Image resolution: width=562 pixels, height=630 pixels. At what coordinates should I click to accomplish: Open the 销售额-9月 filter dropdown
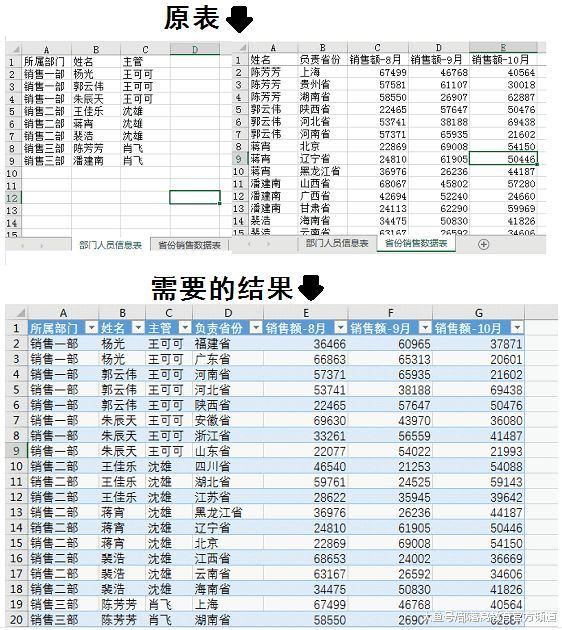tap(425, 328)
